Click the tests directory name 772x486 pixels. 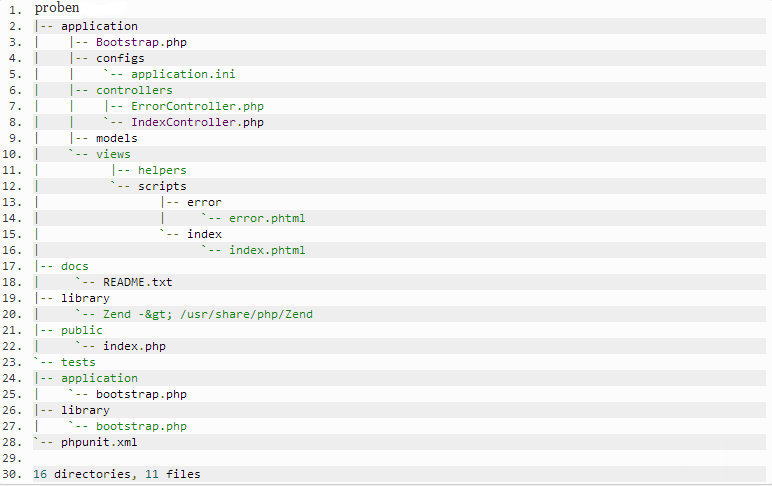[78, 362]
